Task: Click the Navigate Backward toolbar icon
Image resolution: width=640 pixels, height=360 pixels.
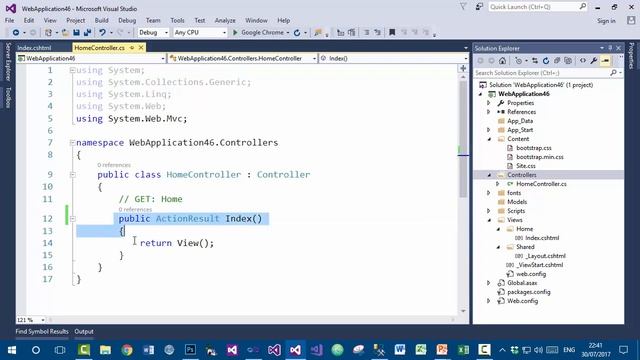Action: [x=16, y=32]
